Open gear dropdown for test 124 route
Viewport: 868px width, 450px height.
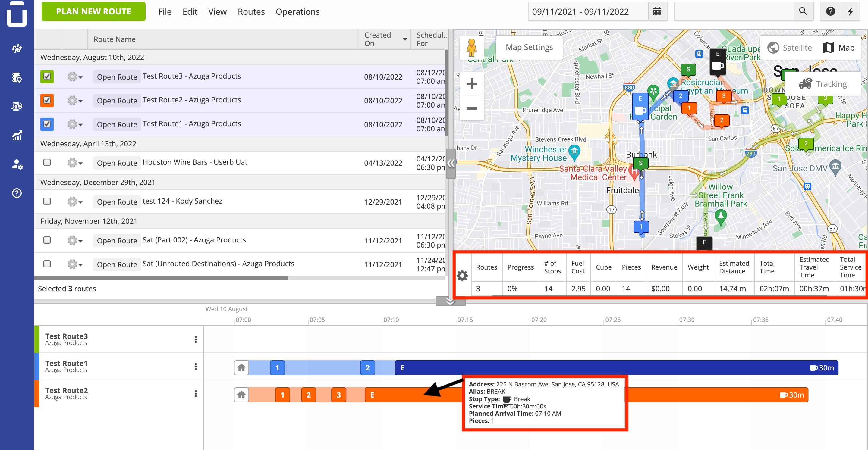[74, 202]
